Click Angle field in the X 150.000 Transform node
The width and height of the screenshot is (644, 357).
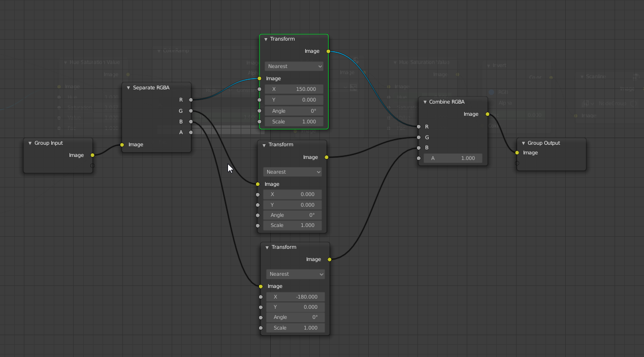coord(294,111)
